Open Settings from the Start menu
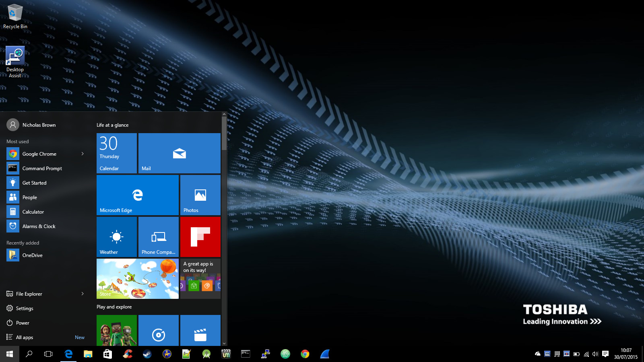 [25, 309]
